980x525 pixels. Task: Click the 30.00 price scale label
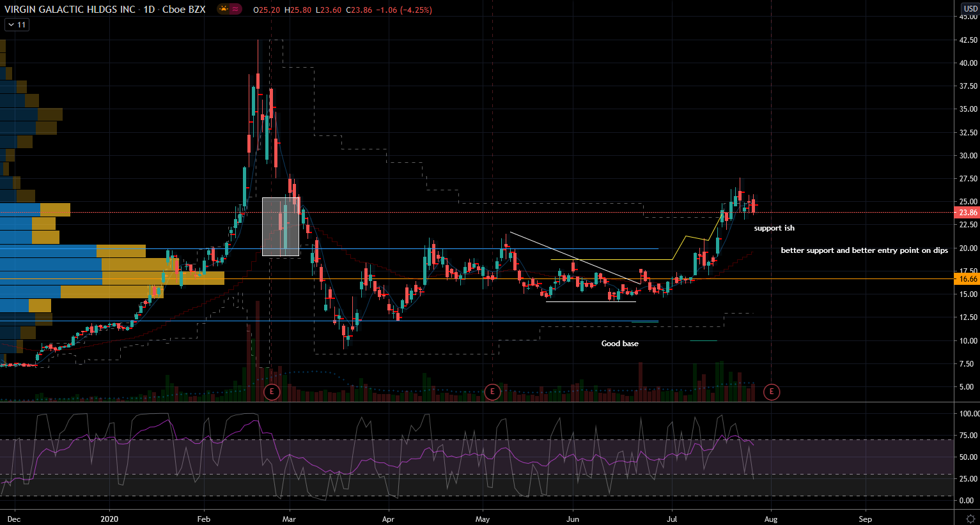(968, 156)
